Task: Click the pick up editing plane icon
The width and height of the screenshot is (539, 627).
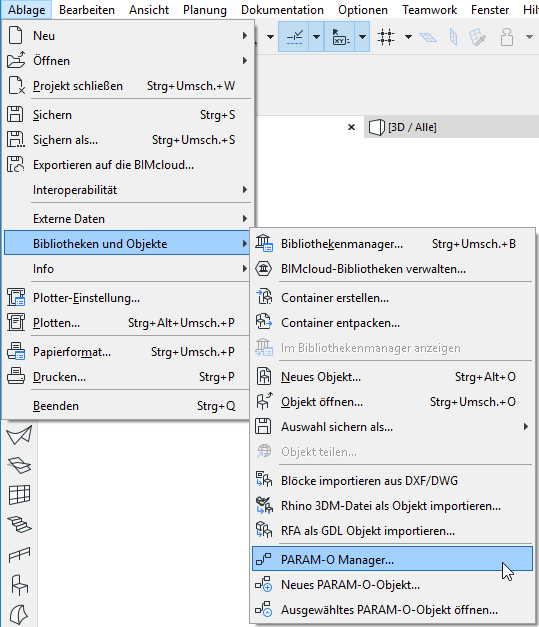Action: click(x=477, y=37)
